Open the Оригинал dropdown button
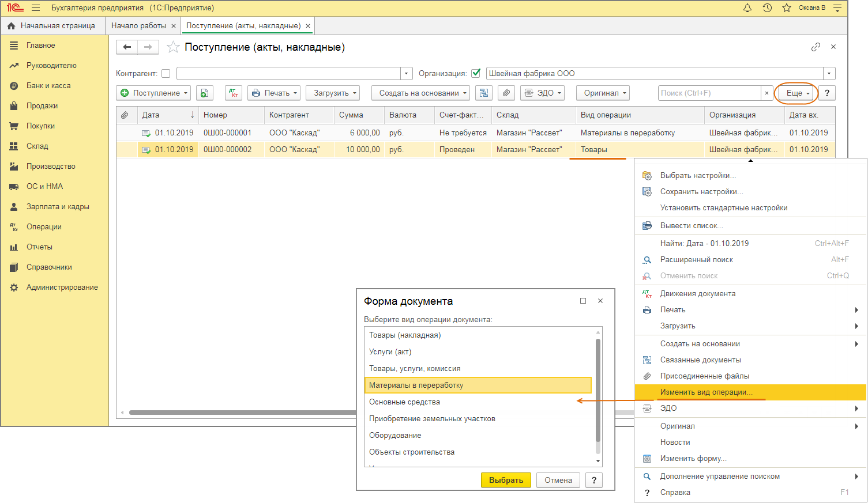Screen dimensions: 868x503 603,93
